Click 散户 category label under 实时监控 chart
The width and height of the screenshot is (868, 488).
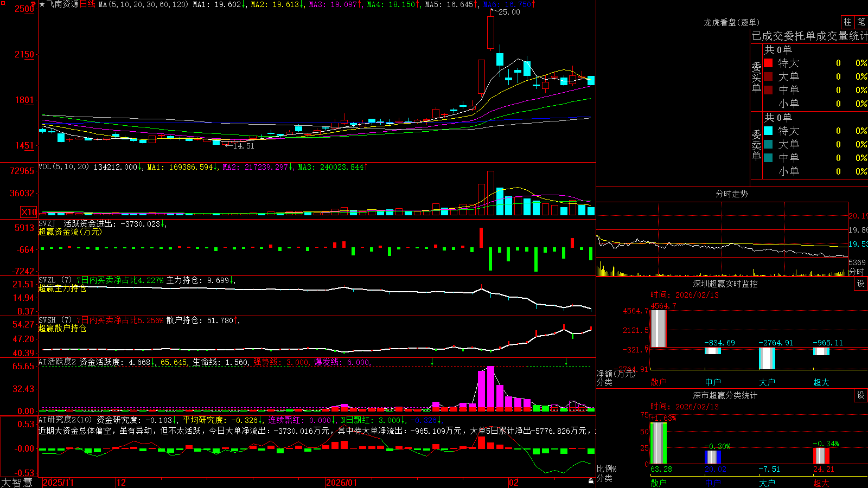pos(659,382)
